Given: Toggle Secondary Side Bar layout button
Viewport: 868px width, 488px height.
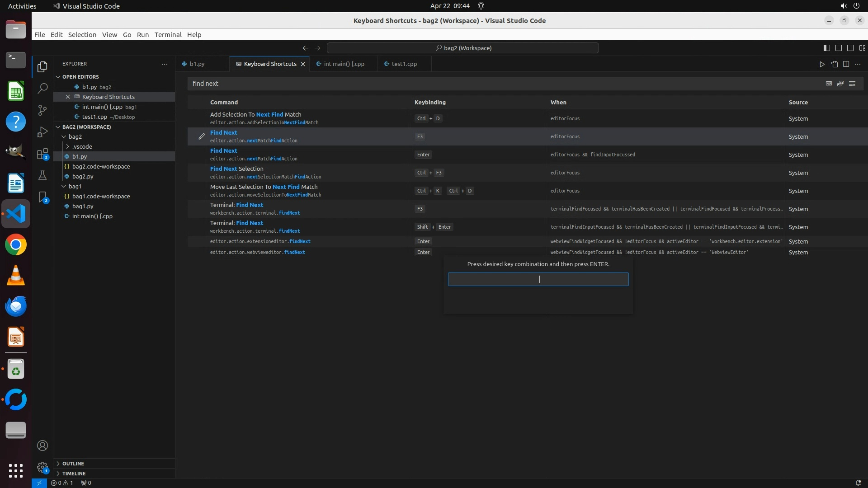Looking at the screenshot, I should 850,48.
